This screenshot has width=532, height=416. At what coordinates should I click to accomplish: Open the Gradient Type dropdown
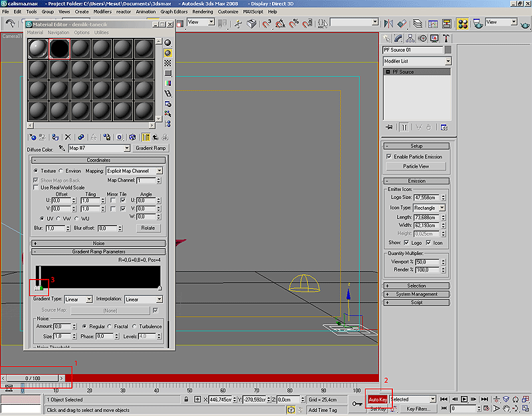pos(78,300)
